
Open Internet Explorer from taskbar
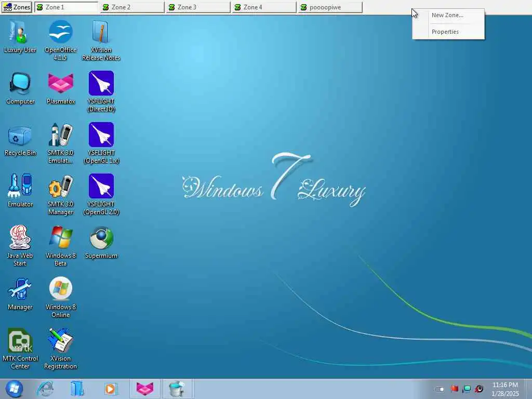[x=45, y=389]
